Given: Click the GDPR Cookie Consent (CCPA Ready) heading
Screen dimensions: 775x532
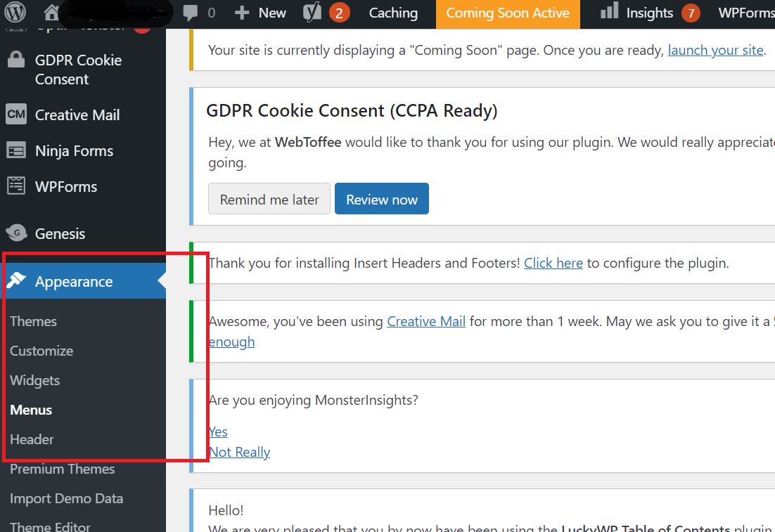Looking at the screenshot, I should click(352, 110).
